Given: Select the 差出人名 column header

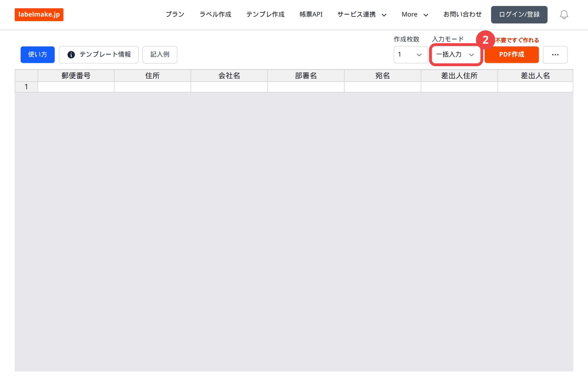Looking at the screenshot, I should pos(535,76).
